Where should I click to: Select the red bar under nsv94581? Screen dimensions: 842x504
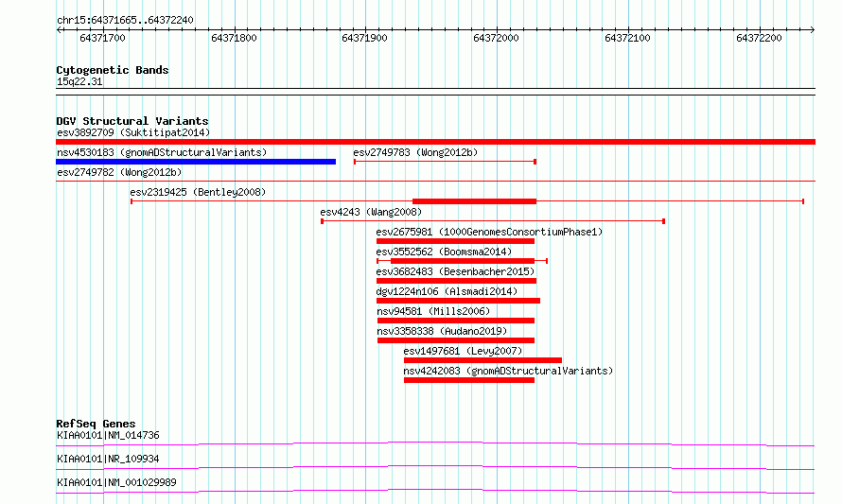pos(456,321)
